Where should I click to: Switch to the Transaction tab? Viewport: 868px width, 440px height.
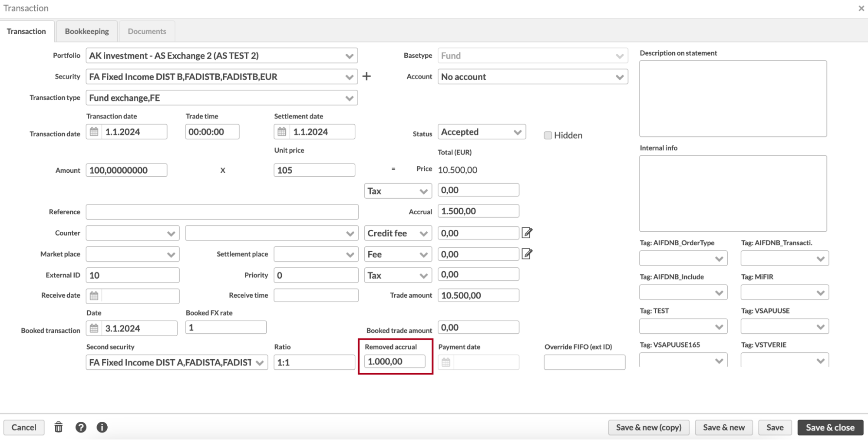(26, 31)
